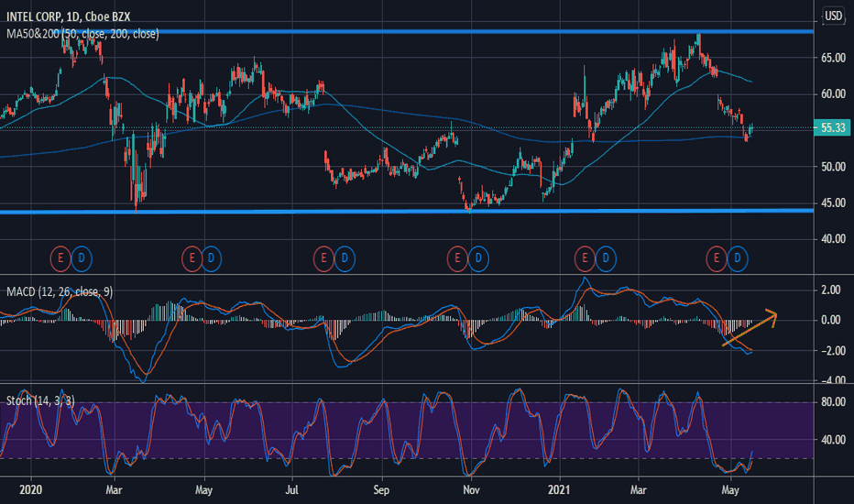Click the 65.00 price axis label

(833, 58)
